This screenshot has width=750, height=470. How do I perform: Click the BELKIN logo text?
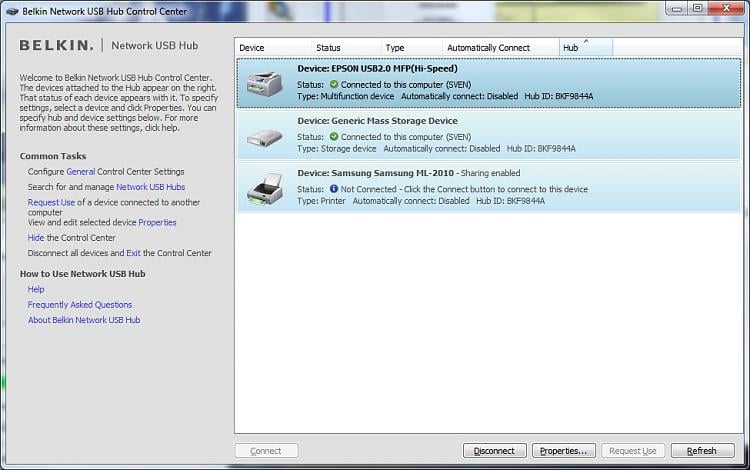coord(56,45)
